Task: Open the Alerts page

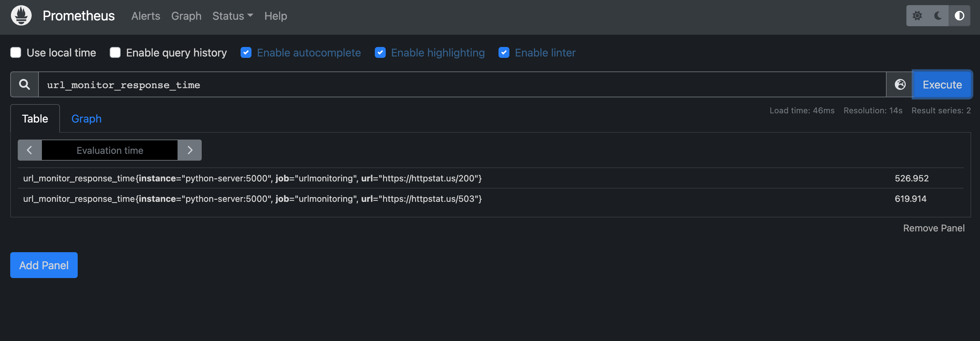Action: tap(146, 16)
